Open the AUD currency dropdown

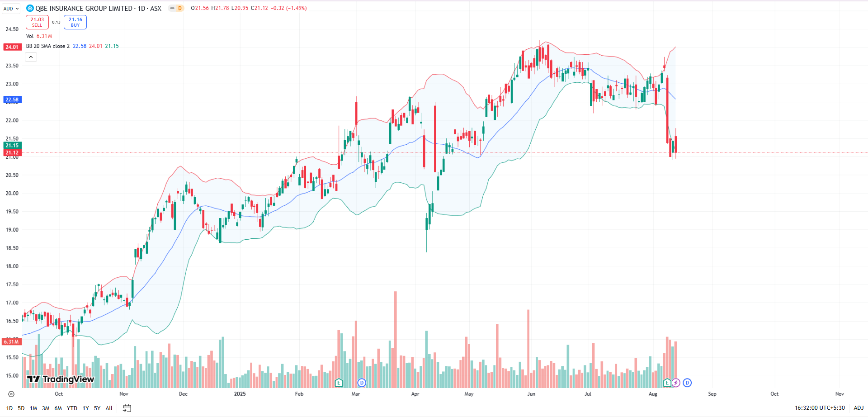click(11, 9)
